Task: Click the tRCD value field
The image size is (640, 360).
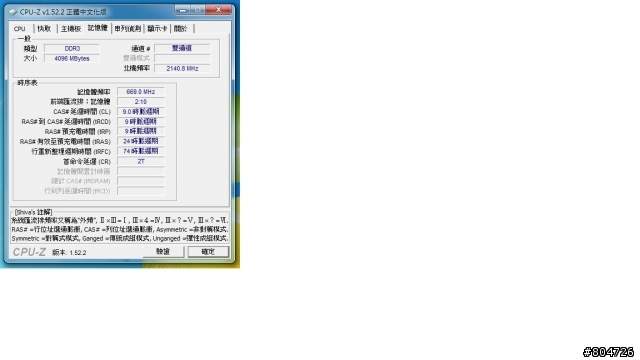Action: tap(141, 122)
